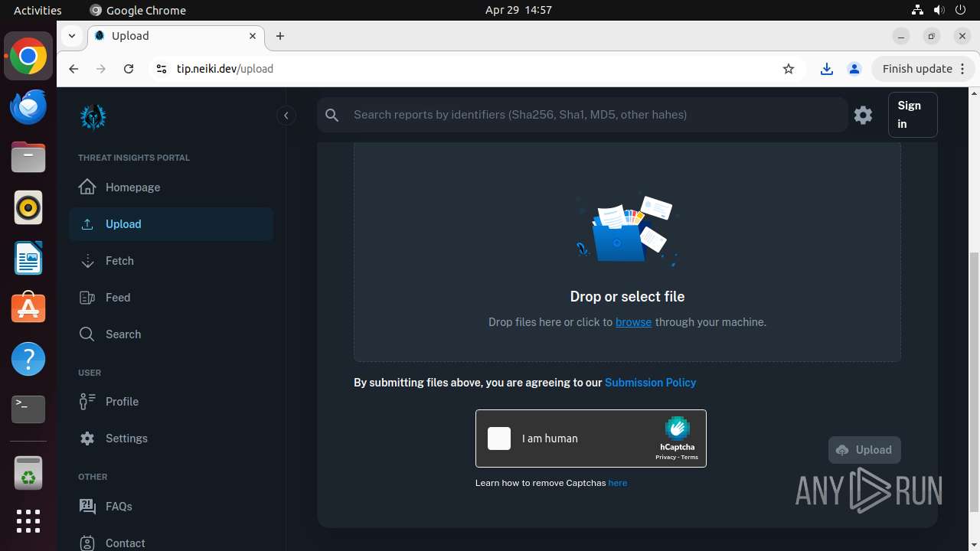Open a new tab
Viewport: 980px width, 551px height.
click(280, 36)
